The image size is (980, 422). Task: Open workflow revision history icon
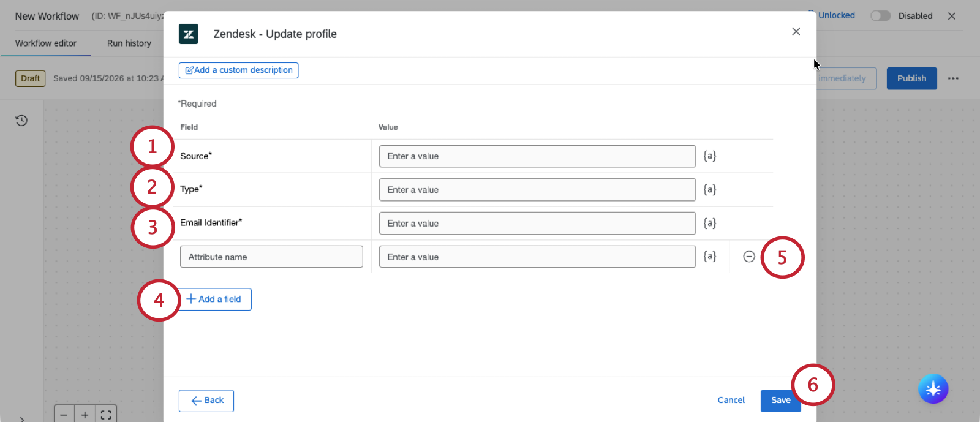point(21,121)
